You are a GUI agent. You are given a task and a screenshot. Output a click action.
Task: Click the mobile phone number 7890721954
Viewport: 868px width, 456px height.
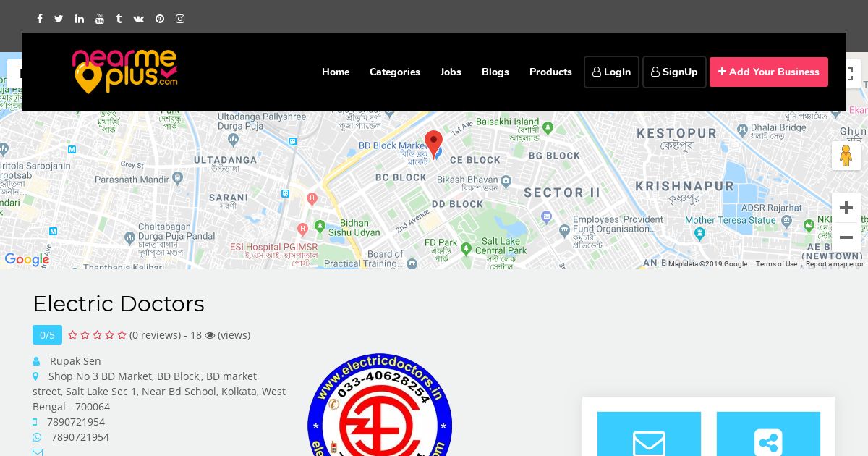[76, 421]
